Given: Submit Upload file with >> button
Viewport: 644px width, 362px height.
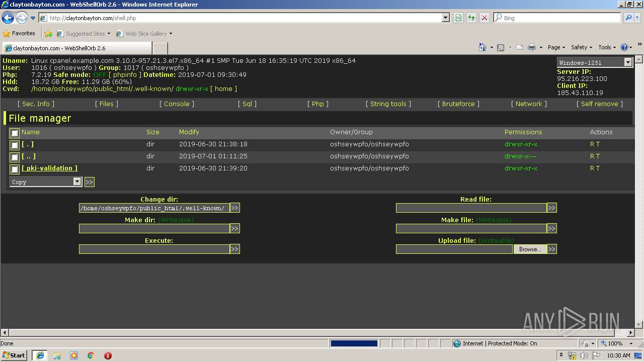Looking at the screenshot, I should click(551, 249).
